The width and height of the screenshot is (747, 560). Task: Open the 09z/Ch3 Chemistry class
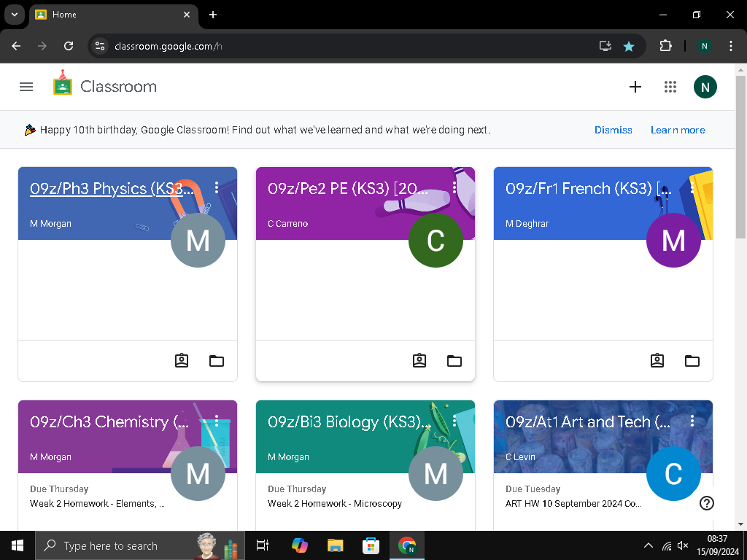tap(109, 422)
